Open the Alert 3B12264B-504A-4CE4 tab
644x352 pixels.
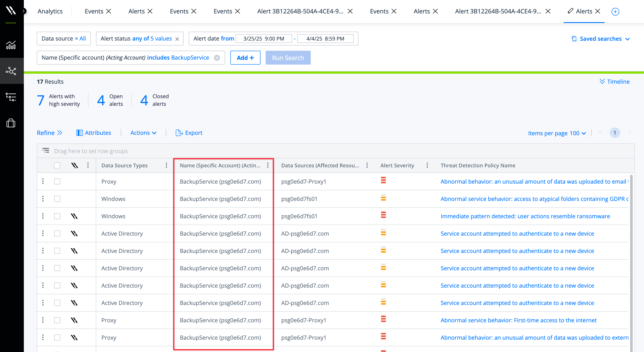(x=300, y=11)
